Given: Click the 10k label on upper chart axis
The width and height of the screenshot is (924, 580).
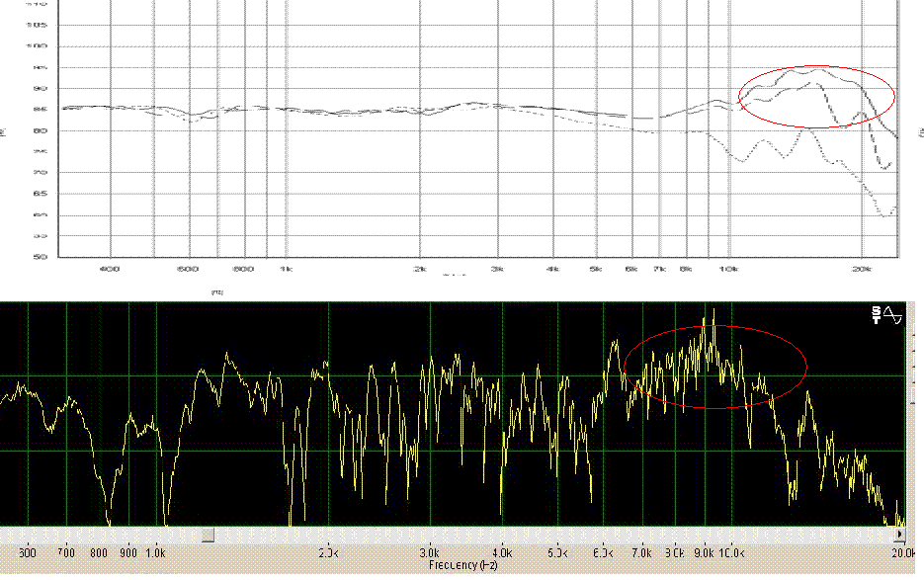Looking at the screenshot, I should (x=729, y=269).
